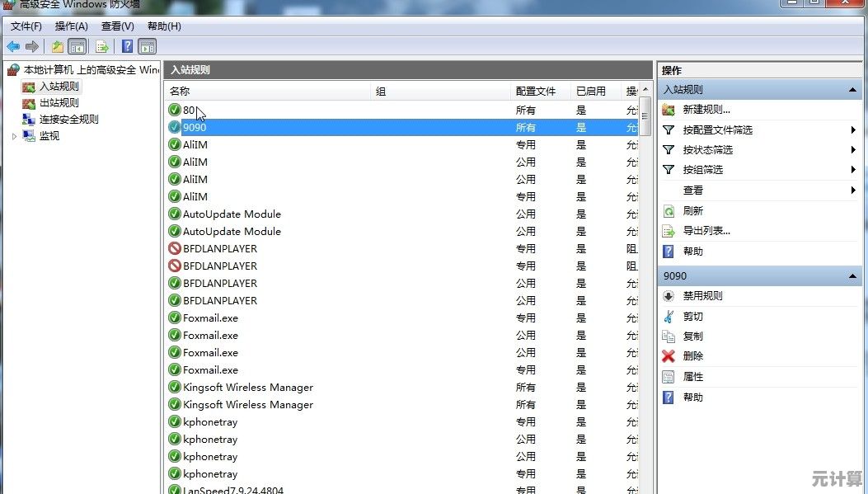Disable the 9090 rule via 禁用规则

pos(702,296)
